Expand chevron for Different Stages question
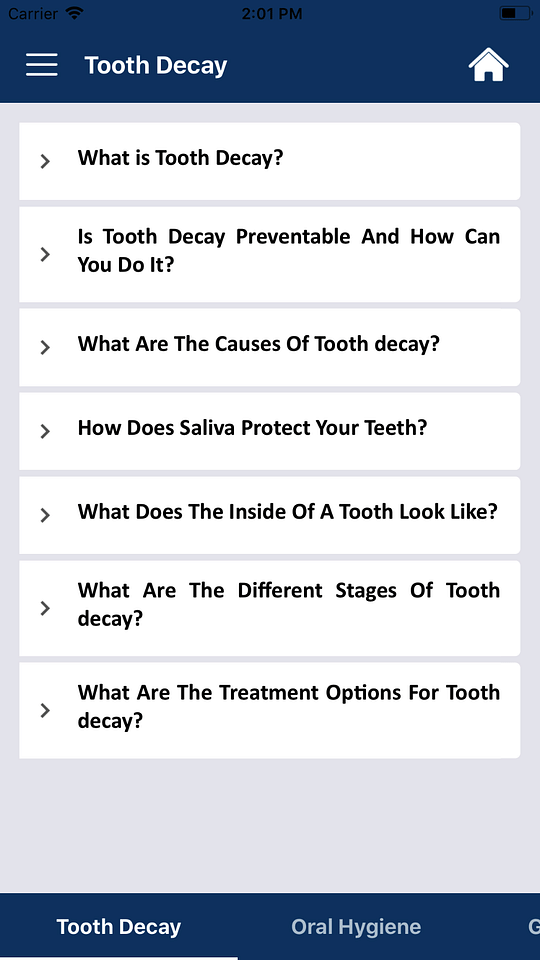Viewport: 540px width, 960px height. [x=45, y=609]
